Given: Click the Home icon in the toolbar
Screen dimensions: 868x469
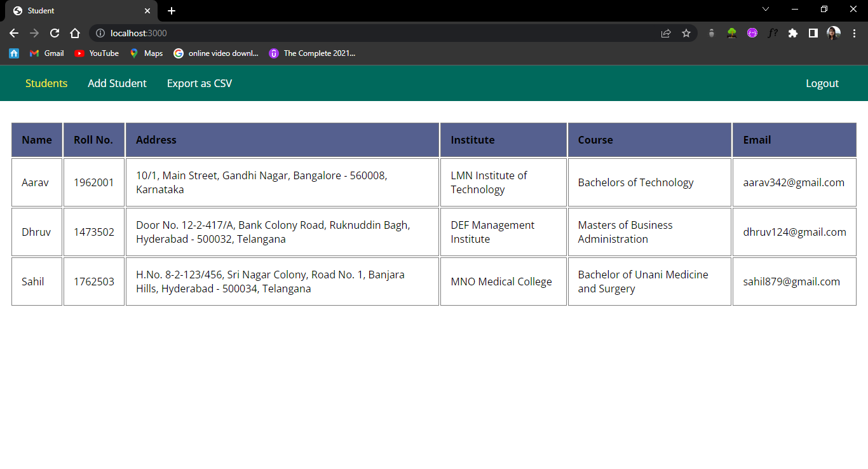Looking at the screenshot, I should [x=75, y=33].
